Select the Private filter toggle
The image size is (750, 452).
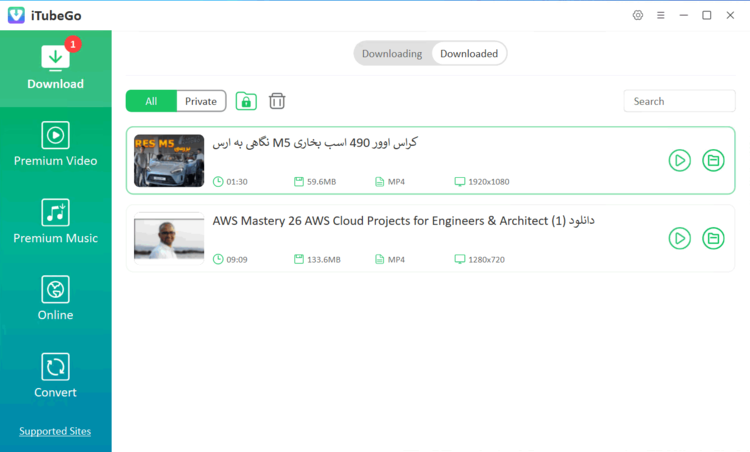point(201,101)
